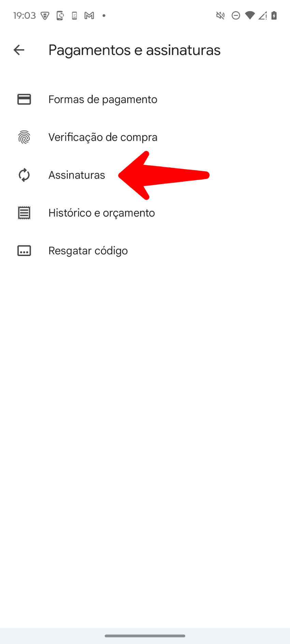Tap the credit card icon
The image size is (290, 644).
(x=24, y=99)
